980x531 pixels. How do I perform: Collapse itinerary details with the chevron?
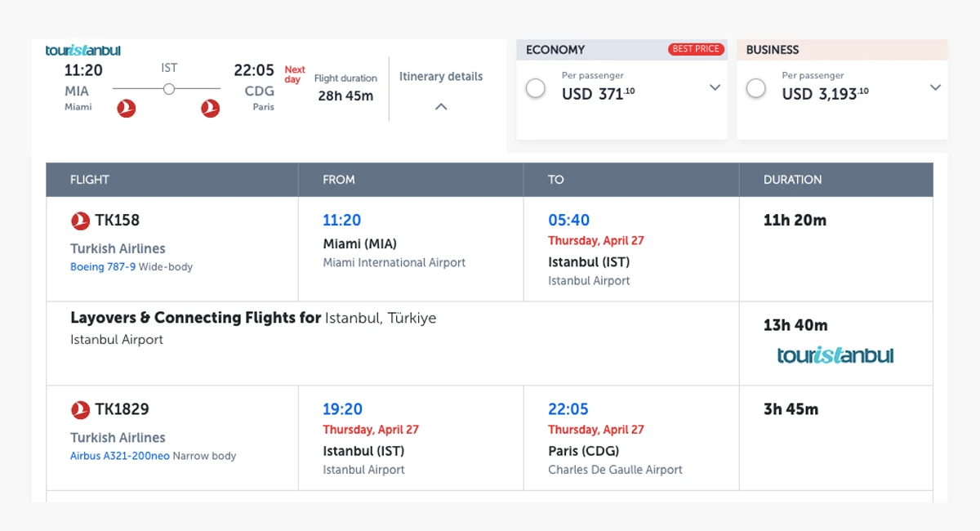(x=441, y=106)
